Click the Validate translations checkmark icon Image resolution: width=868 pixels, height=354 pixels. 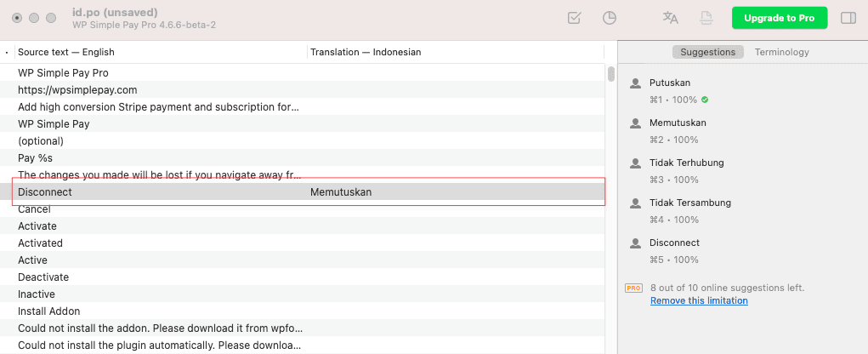(575, 18)
